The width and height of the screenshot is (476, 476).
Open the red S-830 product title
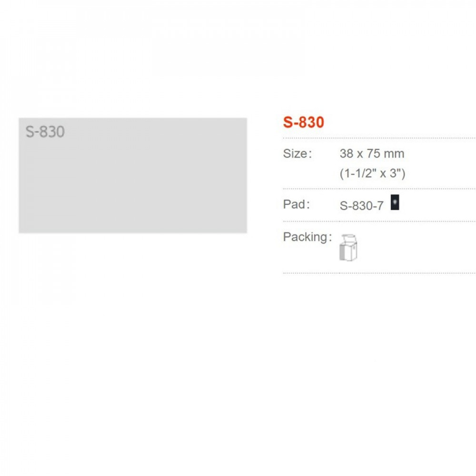[304, 122]
